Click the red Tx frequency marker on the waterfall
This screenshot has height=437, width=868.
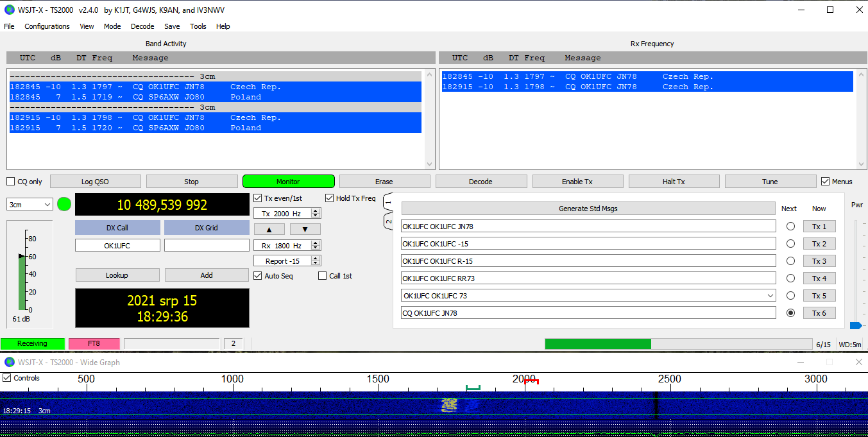click(x=531, y=382)
